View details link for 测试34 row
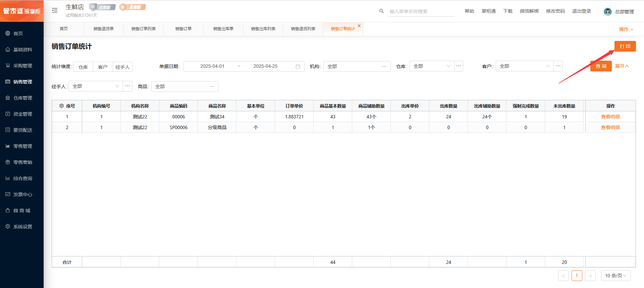This screenshot has width=644, height=288. pyautogui.click(x=610, y=117)
